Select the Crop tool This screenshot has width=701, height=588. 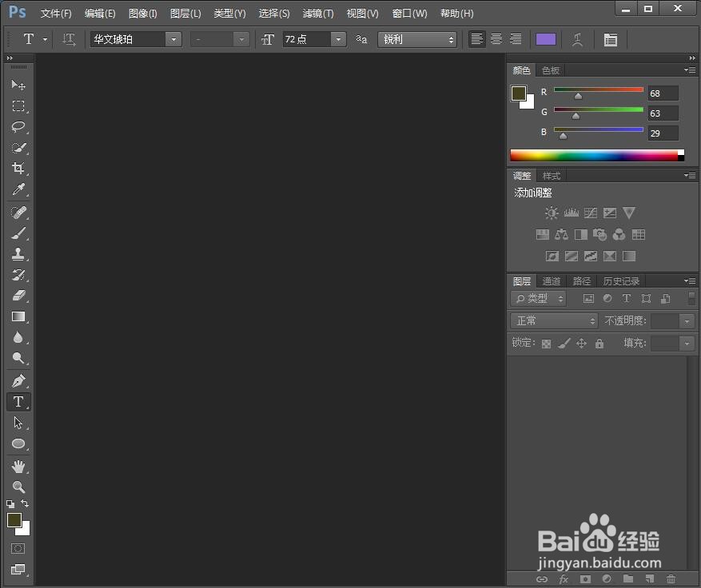(18, 168)
